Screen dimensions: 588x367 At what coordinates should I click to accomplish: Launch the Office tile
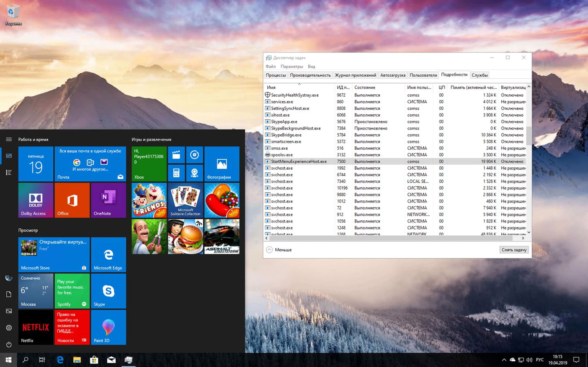pyautogui.click(x=72, y=200)
